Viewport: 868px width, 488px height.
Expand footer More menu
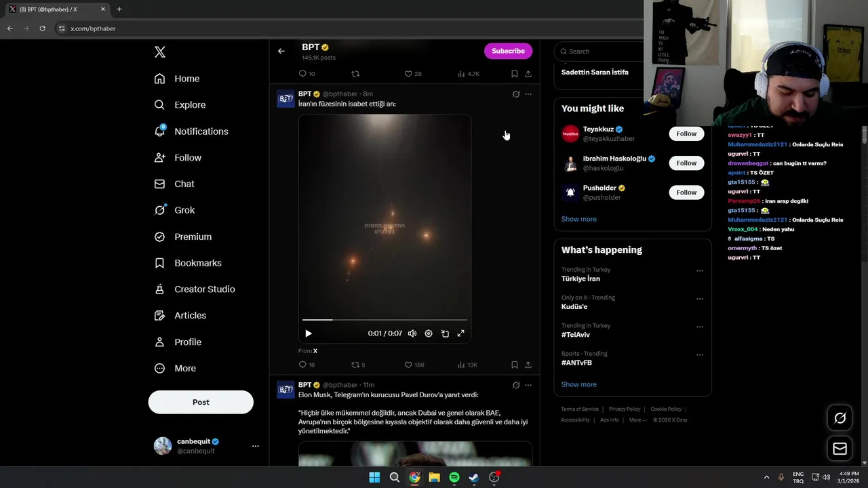point(638,420)
